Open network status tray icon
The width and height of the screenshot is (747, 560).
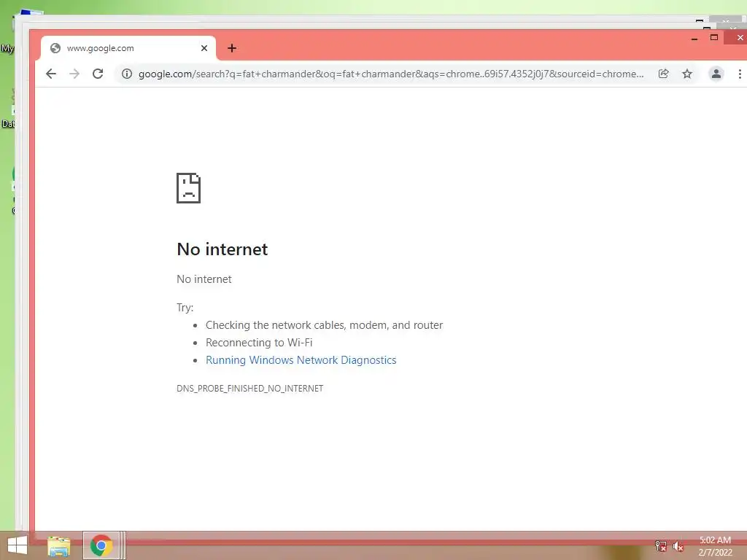click(660, 546)
